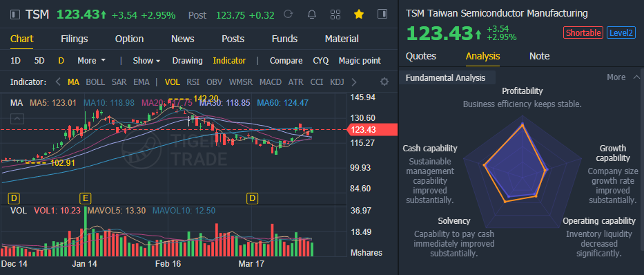Toggle the VOL indicator
The width and height of the screenshot is (644, 275).
(x=172, y=82)
